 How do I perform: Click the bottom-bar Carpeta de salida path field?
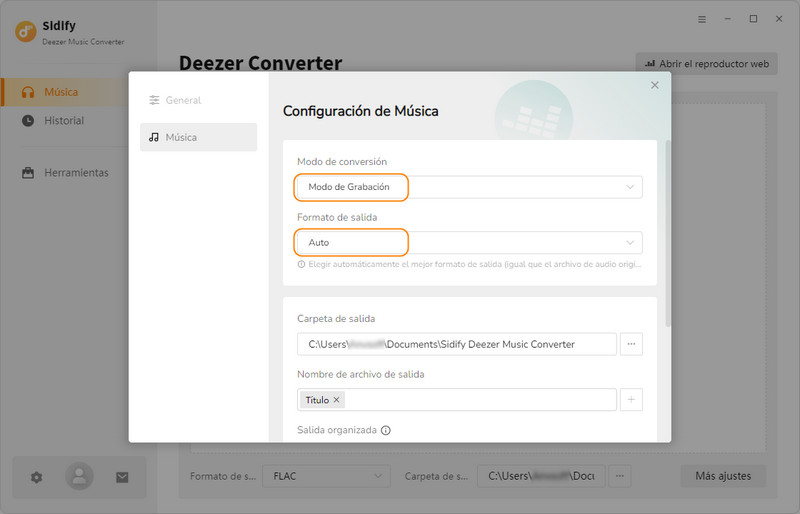[541, 476]
